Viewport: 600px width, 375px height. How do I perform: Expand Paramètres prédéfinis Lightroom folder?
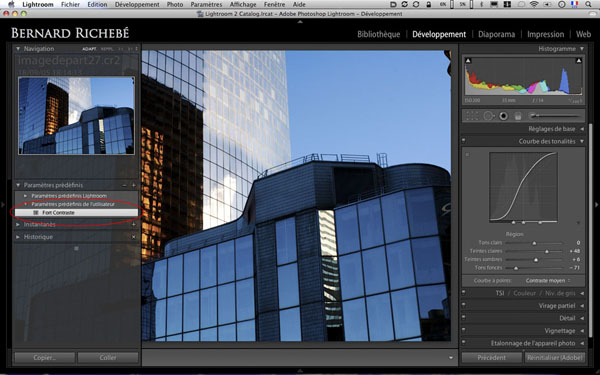pos(26,196)
